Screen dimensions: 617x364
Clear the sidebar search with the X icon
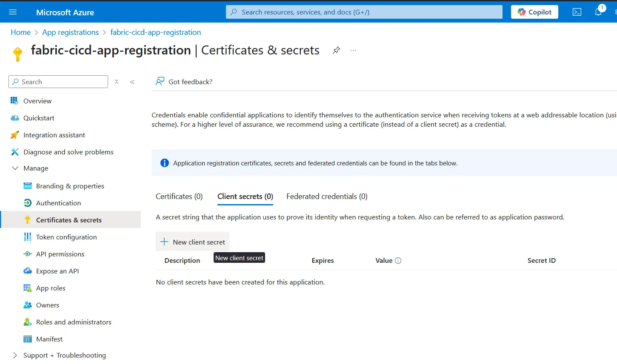pos(117,82)
